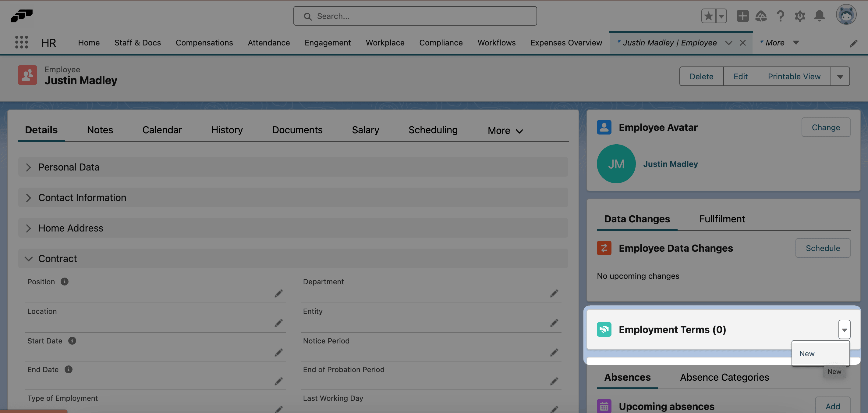Open the Absence Categories tab

click(725, 377)
